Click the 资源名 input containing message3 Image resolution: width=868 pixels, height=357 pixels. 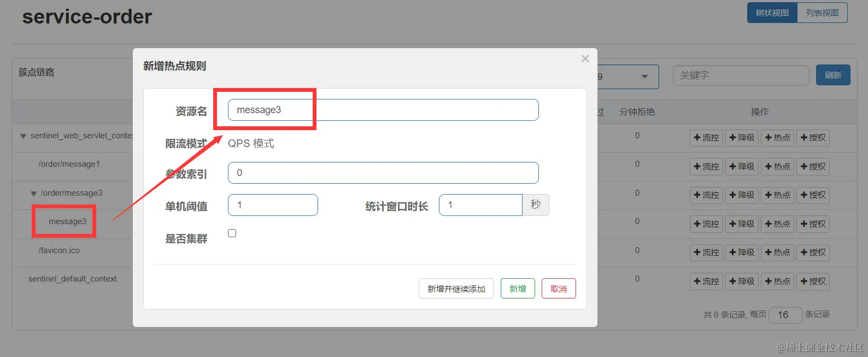(x=383, y=110)
